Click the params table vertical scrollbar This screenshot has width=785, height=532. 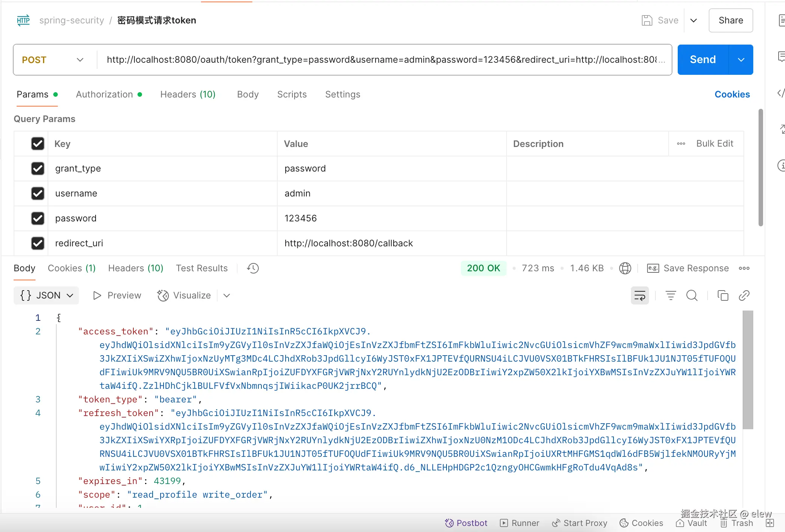[x=760, y=168]
